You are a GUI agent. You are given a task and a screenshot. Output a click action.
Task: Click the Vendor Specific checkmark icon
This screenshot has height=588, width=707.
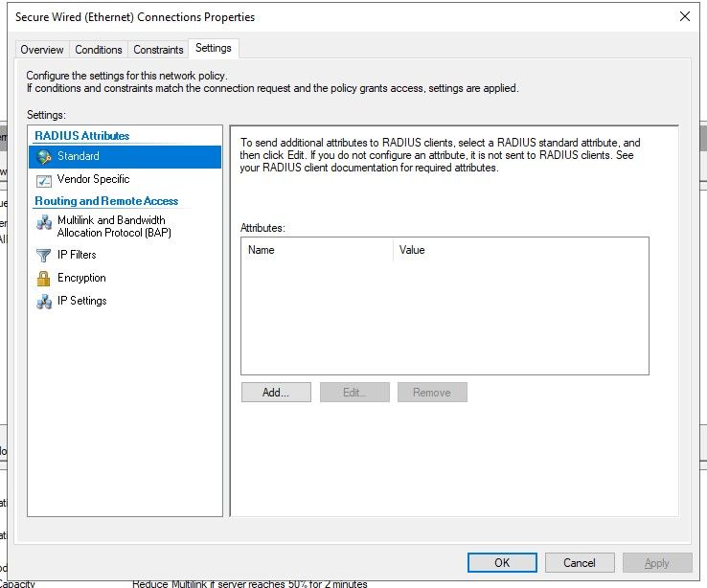[x=43, y=180]
